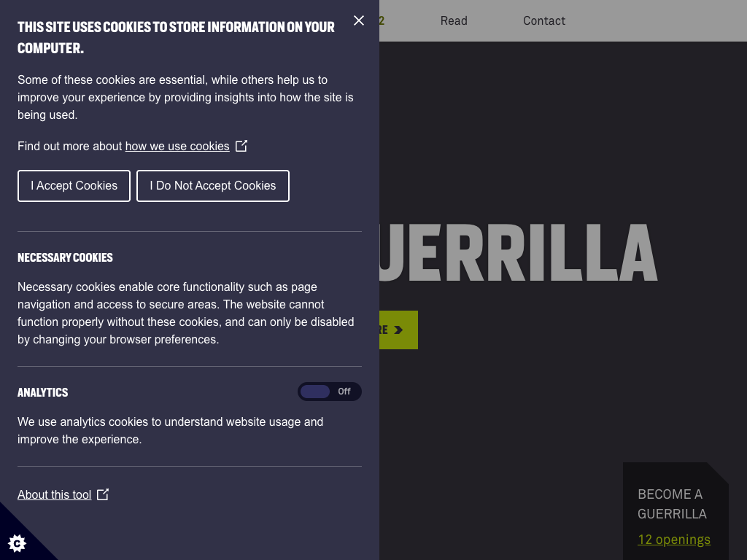Click the necessary cookies description paragraph
Viewport: 747px width, 560px height.
tap(186, 313)
